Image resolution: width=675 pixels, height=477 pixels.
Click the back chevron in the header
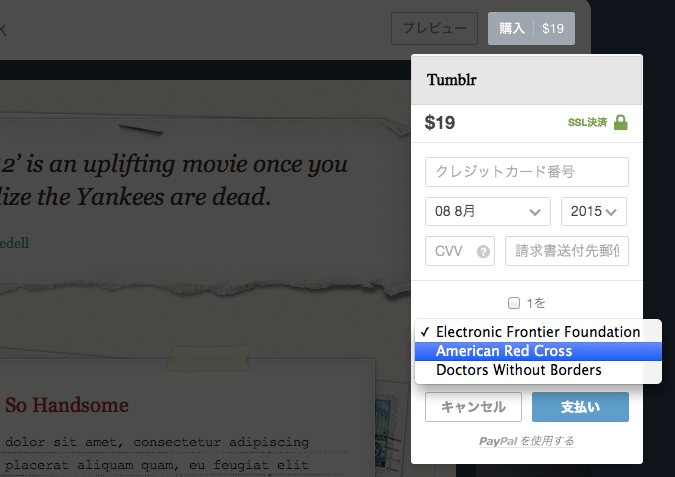(x=3, y=30)
